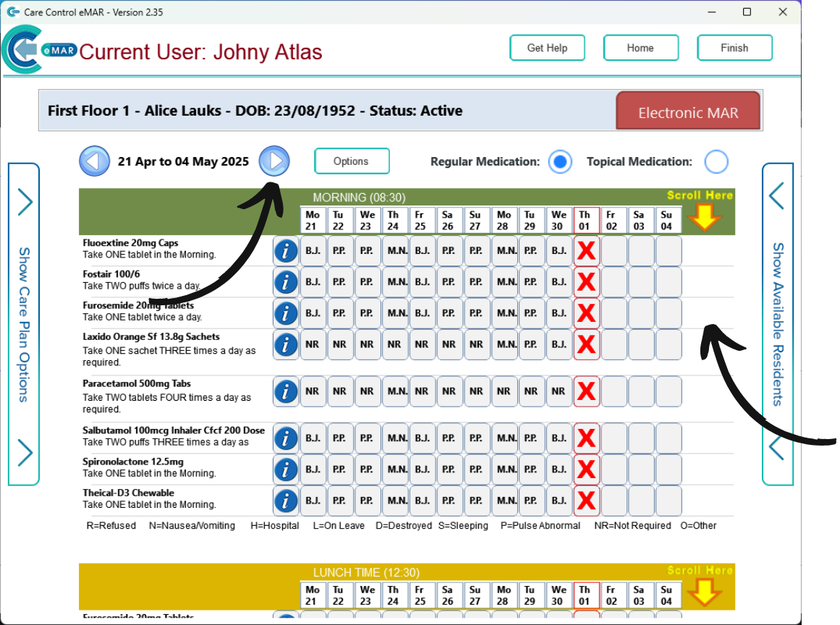Open information for Fluoextine 20mg Caps
The image size is (840, 625).
point(285,250)
